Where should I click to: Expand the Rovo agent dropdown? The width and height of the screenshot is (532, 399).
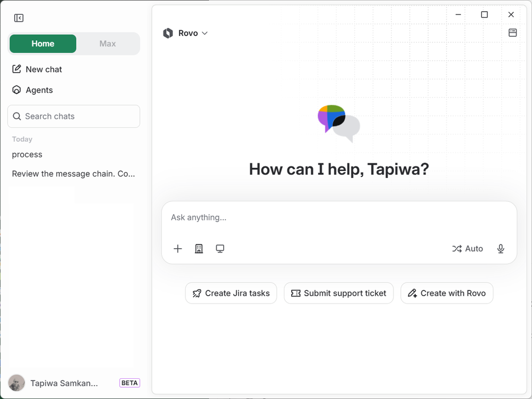185,33
